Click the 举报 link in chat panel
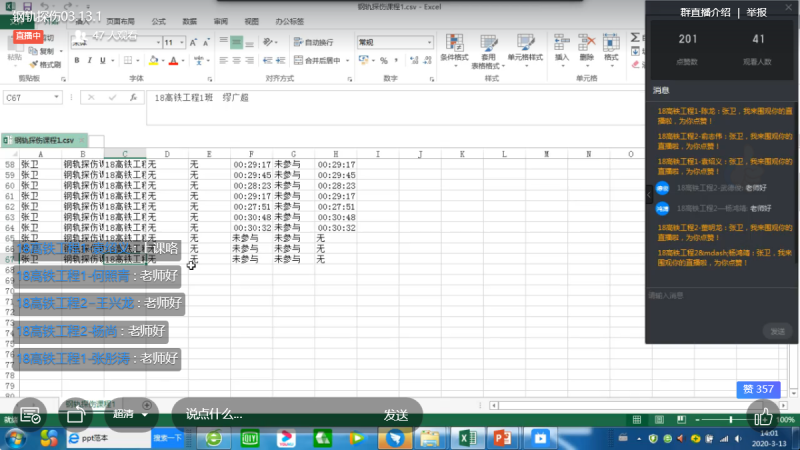This screenshot has height=450, width=800. tap(755, 12)
